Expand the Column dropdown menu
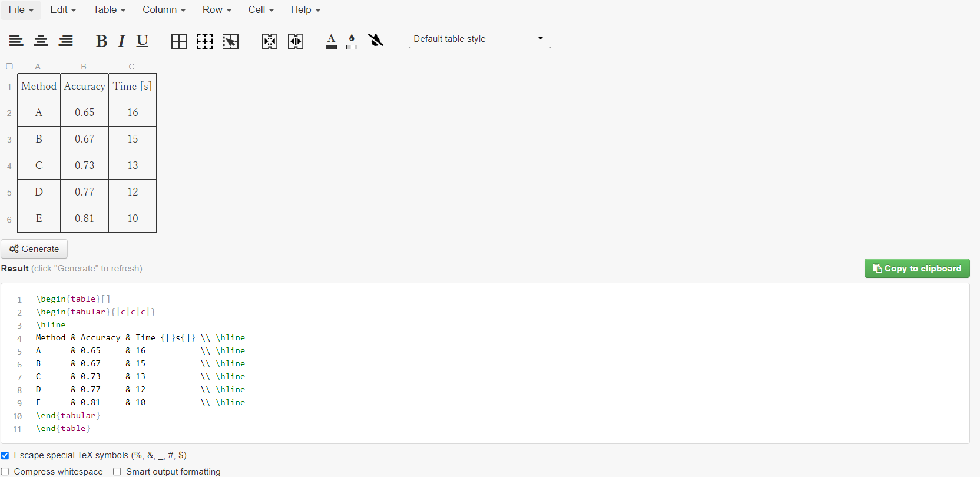This screenshot has width=980, height=477. point(164,10)
